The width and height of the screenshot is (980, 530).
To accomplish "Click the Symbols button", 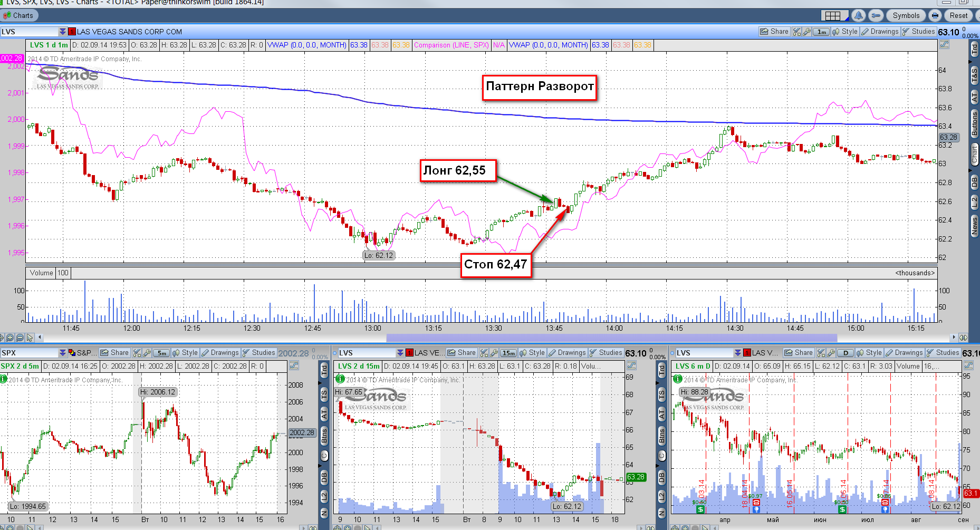I will (x=906, y=15).
